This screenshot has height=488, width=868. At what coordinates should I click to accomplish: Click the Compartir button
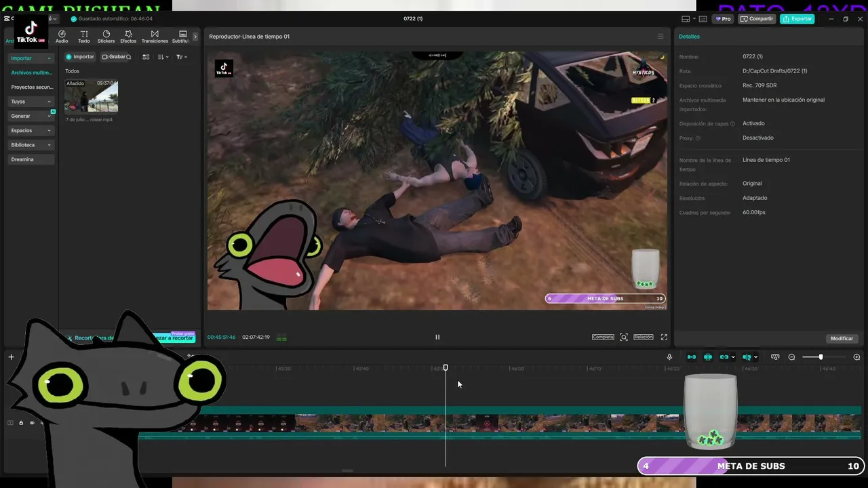pyautogui.click(x=757, y=19)
